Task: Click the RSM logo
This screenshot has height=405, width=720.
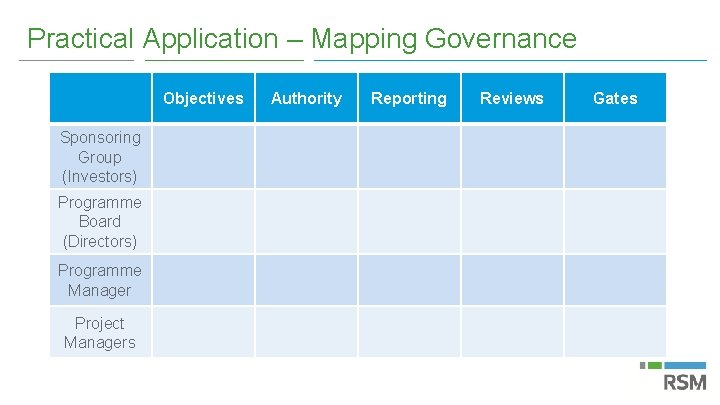Action: 673,377
